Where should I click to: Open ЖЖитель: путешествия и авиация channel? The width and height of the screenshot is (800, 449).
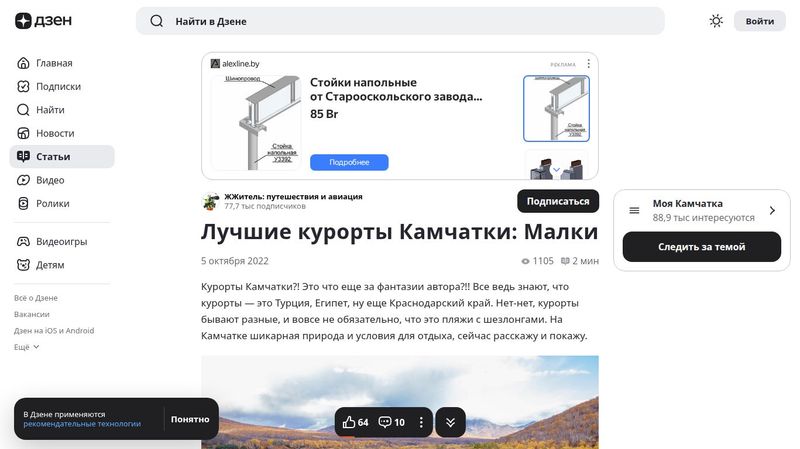293,196
